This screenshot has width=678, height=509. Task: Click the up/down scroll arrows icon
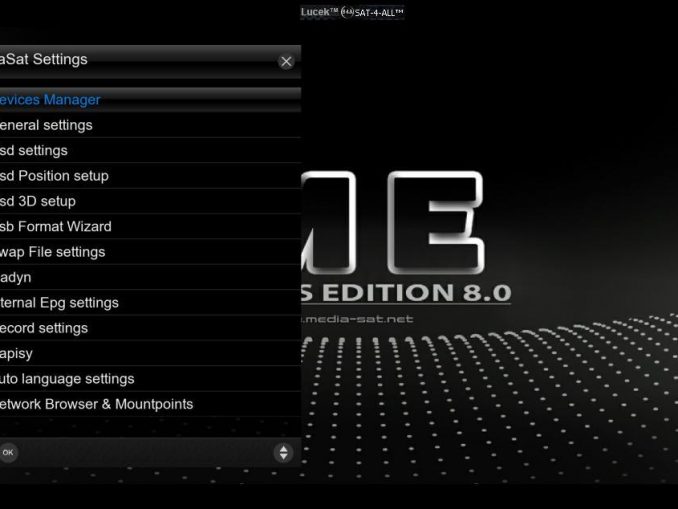(283, 453)
